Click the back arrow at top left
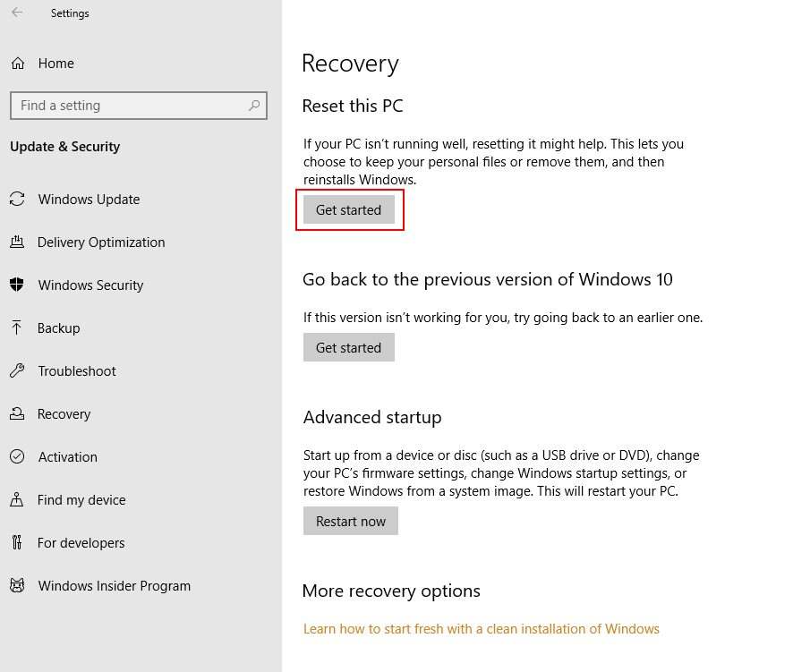This screenshot has height=672, width=793. (16, 13)
